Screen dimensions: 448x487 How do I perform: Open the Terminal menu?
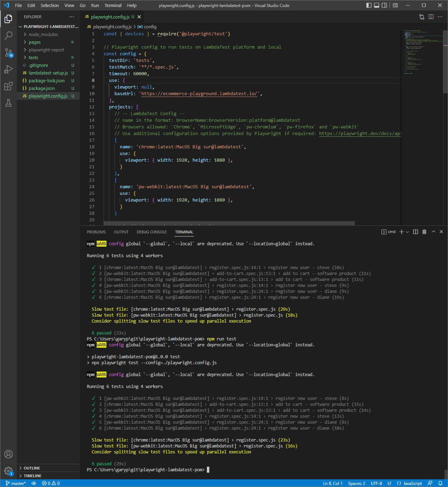(113, 5)
